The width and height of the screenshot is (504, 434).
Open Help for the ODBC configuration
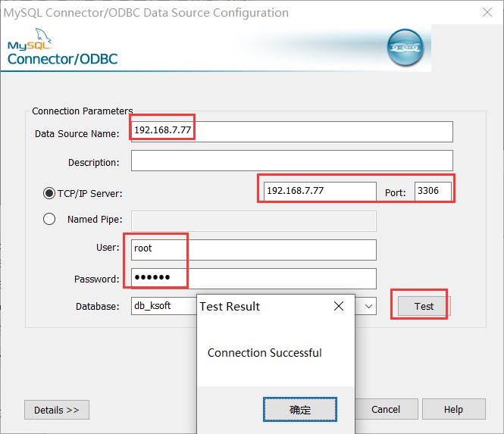coord(453,410)
